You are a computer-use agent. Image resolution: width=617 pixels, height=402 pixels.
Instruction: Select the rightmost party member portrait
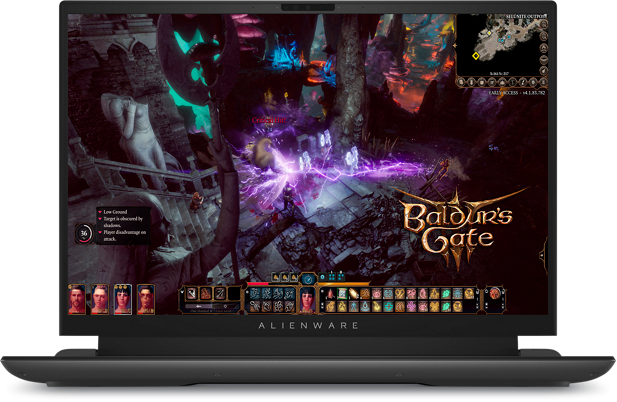(x=146, y=299)
